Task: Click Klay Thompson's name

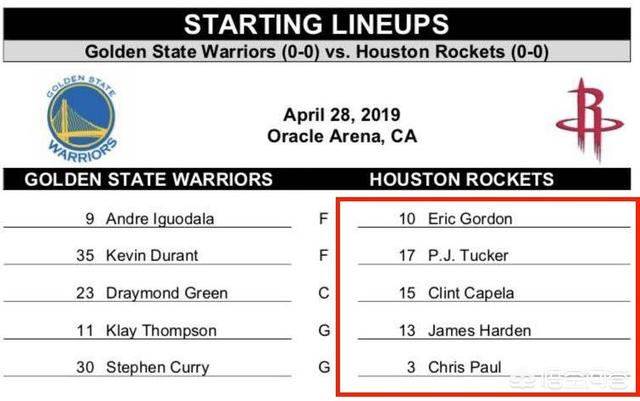Action: tap(161, 330)
